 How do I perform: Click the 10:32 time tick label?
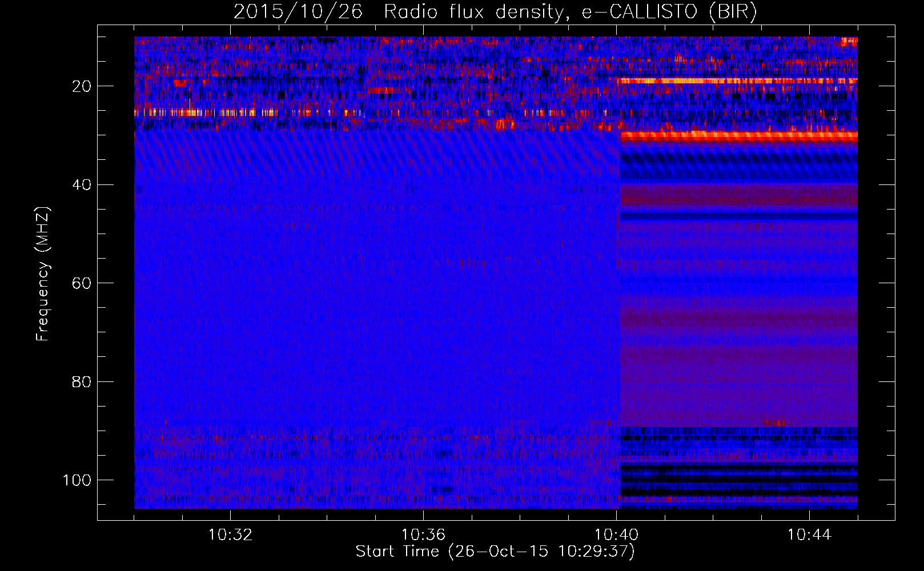click(230, 535)
